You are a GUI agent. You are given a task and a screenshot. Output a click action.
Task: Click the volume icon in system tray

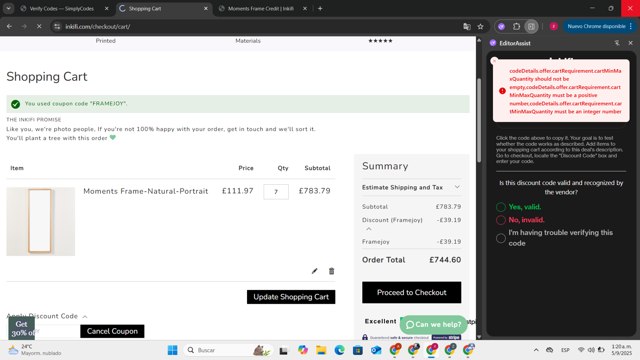click(x=591, y=350)
